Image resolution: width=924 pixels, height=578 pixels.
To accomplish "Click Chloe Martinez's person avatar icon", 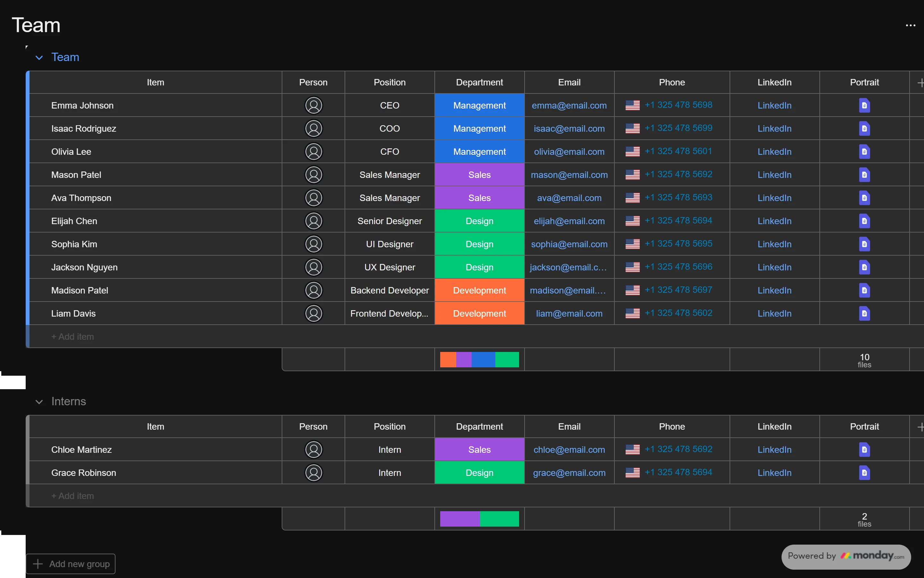I will (313, 450).
